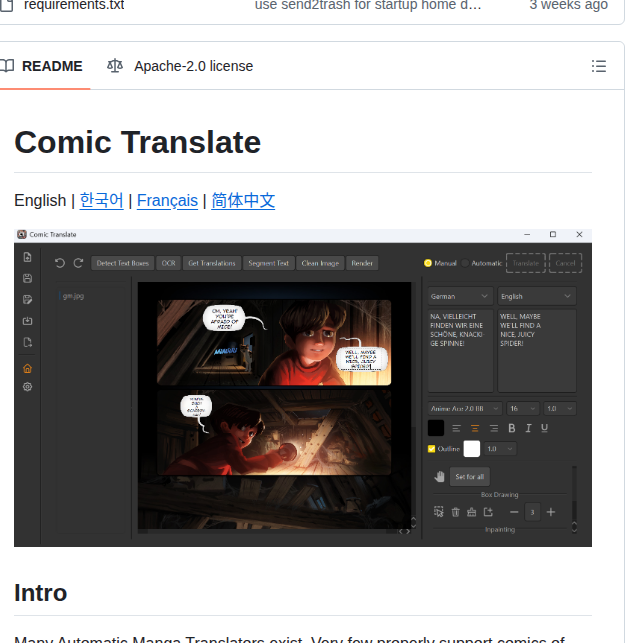This screenshot has height=643, width=643.
Task: Click the tools panel vertical scrollbar
Action: (574, 499)
